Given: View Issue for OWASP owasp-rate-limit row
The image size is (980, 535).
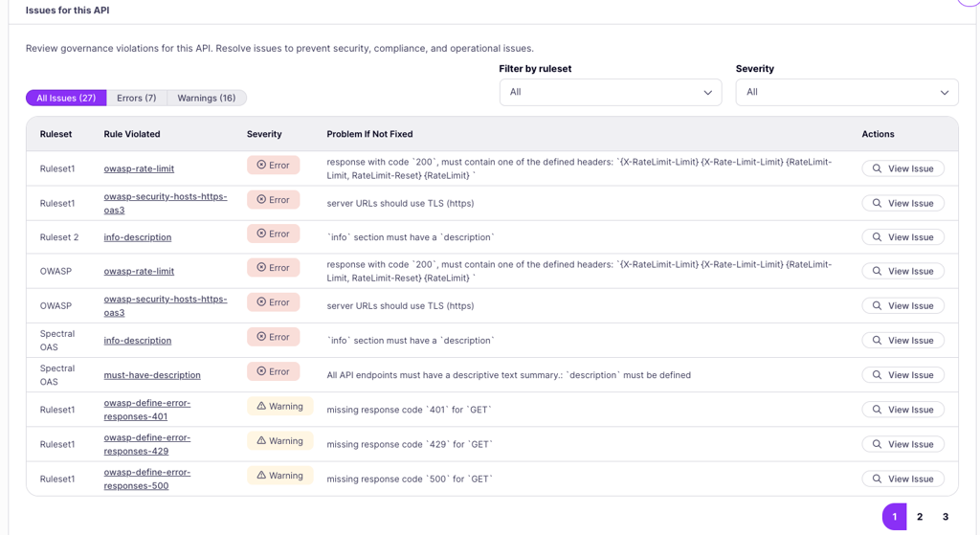Looking at the screenshot, I should click(x=902, y=271).
